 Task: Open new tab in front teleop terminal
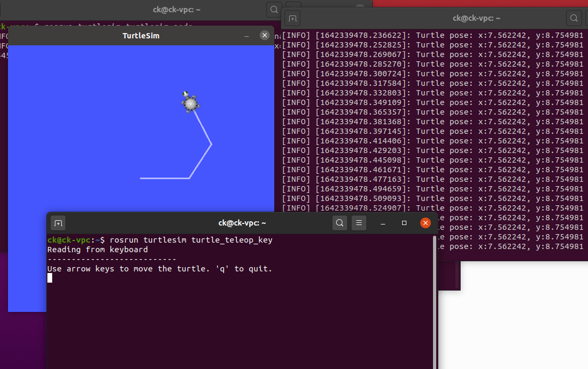tap(58, 223)
